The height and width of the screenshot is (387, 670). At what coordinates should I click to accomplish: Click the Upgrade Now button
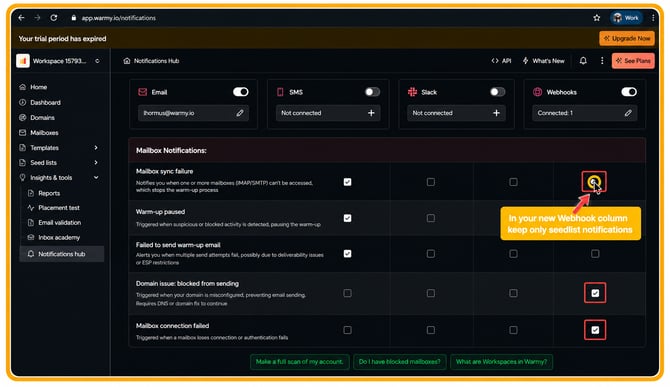(x=627, y=38)
